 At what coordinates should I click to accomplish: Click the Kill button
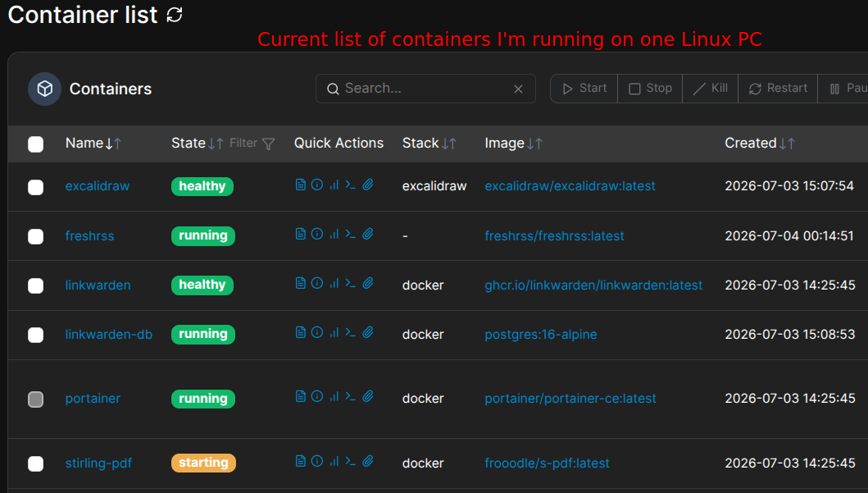click(x=711, y=89)
